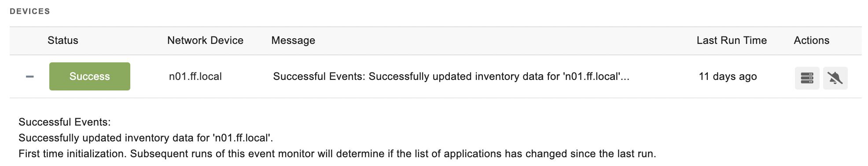
Task: Click the ellipsis ending the truncated message
Action: (625, 77)
